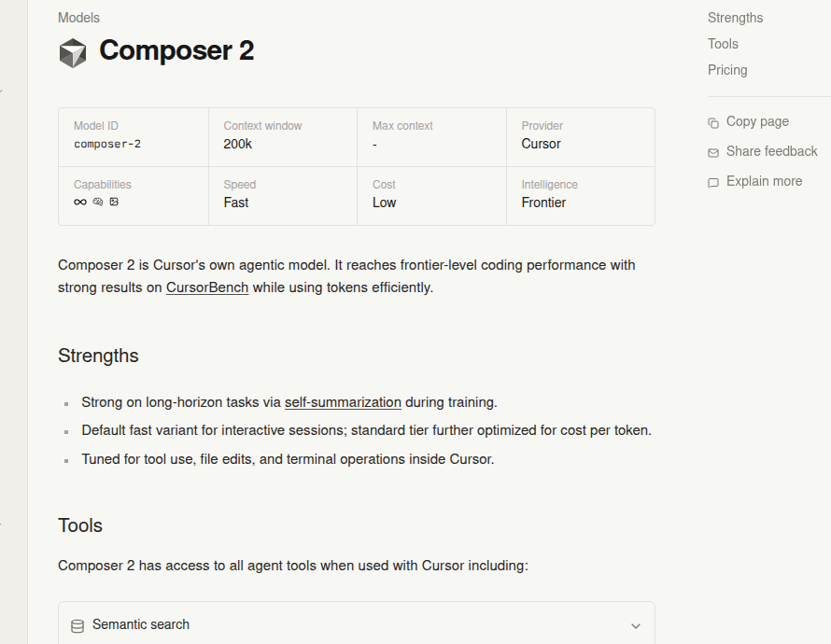Jump to Strengths in page outline
831x644 pixels.
point(735,18)
